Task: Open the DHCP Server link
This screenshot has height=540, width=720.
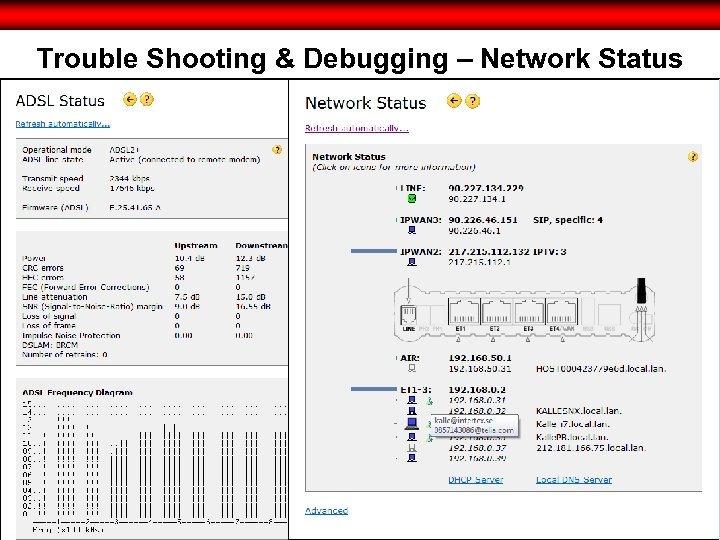Action: (475, 479)
